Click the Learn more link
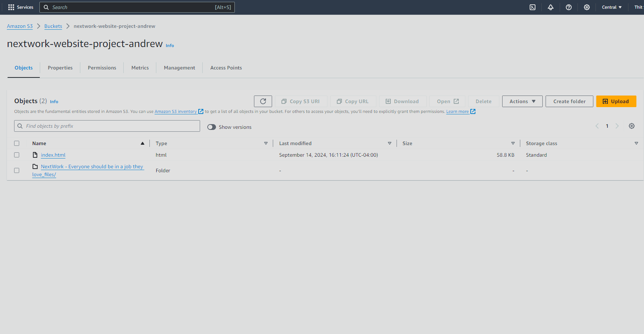 pos(457,111)
